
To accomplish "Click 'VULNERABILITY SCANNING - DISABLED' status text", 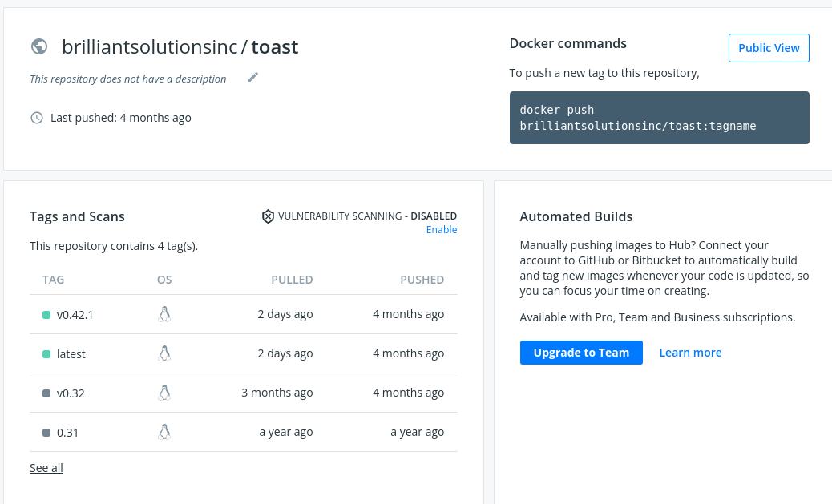I will coord(367,216).
